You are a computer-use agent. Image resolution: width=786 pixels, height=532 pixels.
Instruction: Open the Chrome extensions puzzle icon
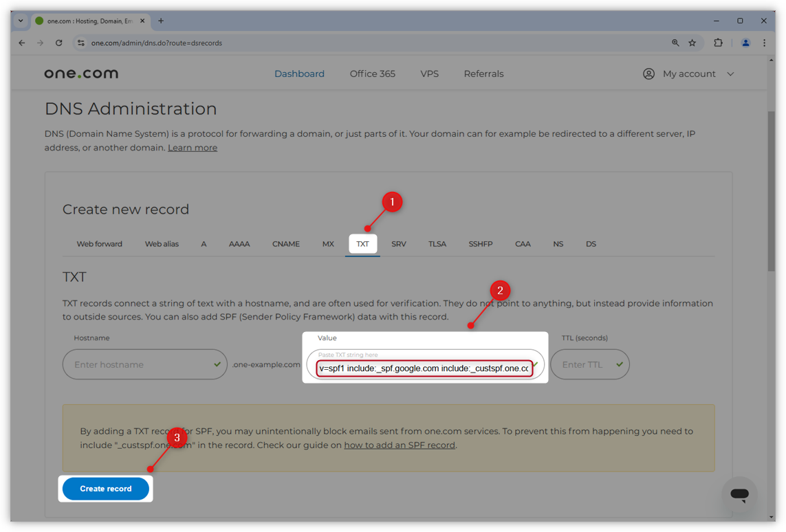tap(718, 43)
